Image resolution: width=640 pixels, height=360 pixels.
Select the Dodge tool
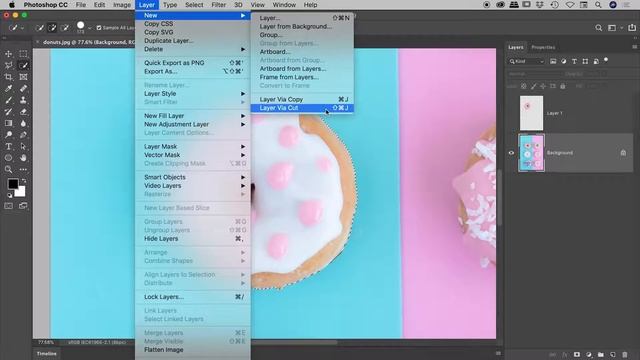(x=8, y=135)
